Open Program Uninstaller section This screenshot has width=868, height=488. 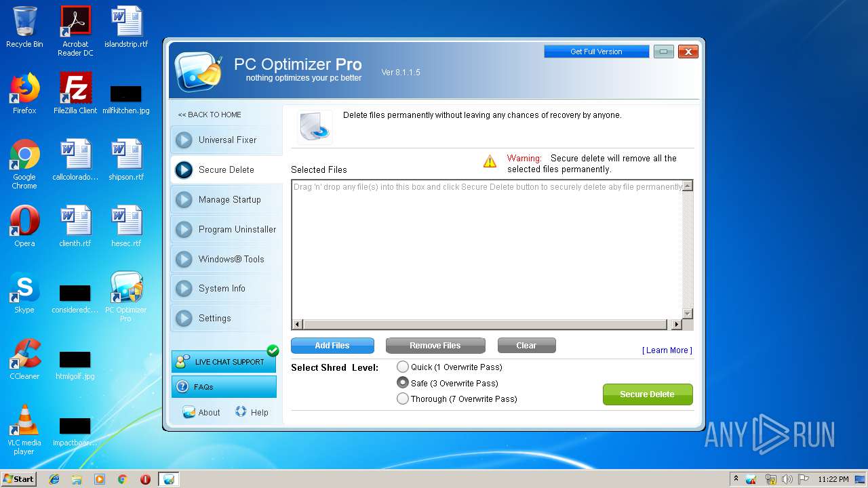tap(226, 230)
